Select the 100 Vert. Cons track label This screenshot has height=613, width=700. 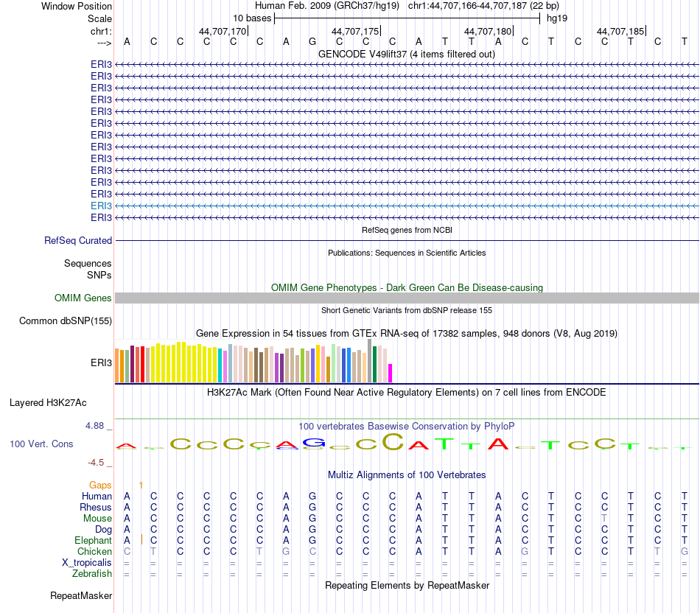point(41,444)
